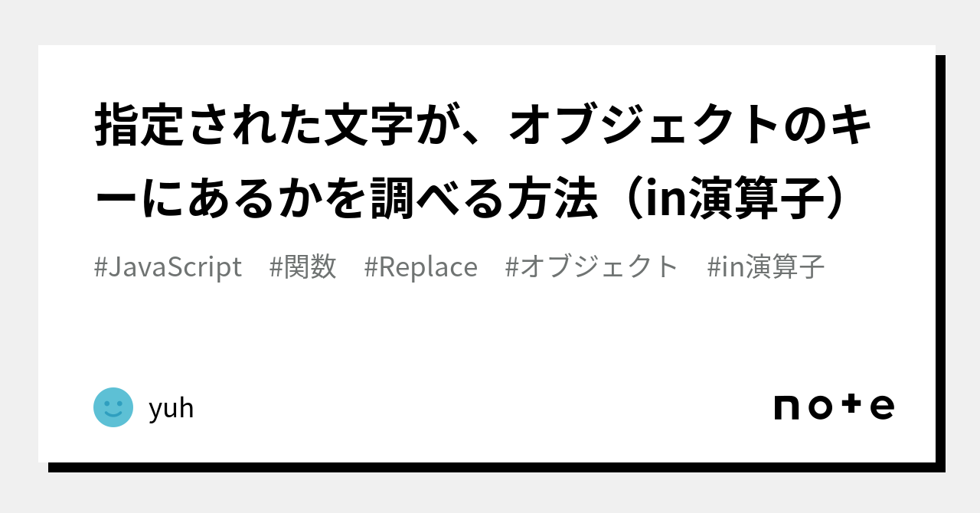980x513 pixels.
Task: Click the black shadow on card's right edge
Action: coord(940,260)
